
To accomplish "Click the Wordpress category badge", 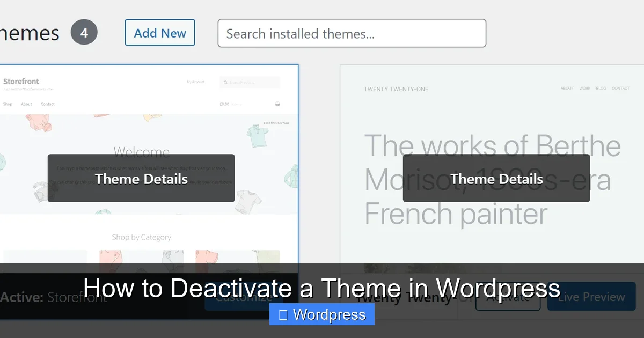I will [x=321, y=314].
